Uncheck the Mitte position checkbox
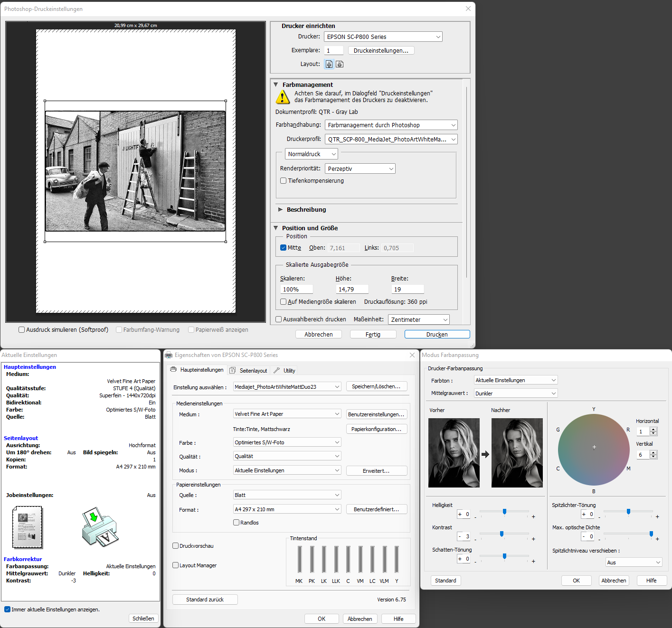Screen dimensions: 672x628 pyautogui.click(x=284, y=248)
